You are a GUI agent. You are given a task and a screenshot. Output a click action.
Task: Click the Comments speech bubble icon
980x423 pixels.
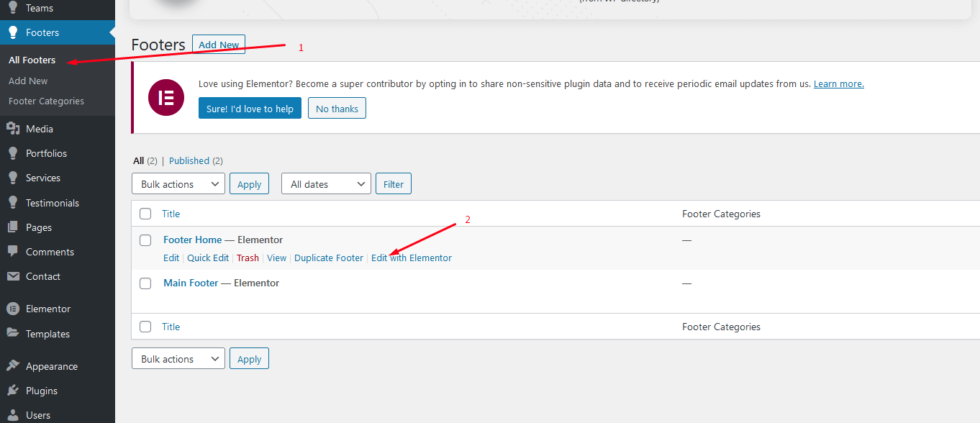click(x=12, y=252)
